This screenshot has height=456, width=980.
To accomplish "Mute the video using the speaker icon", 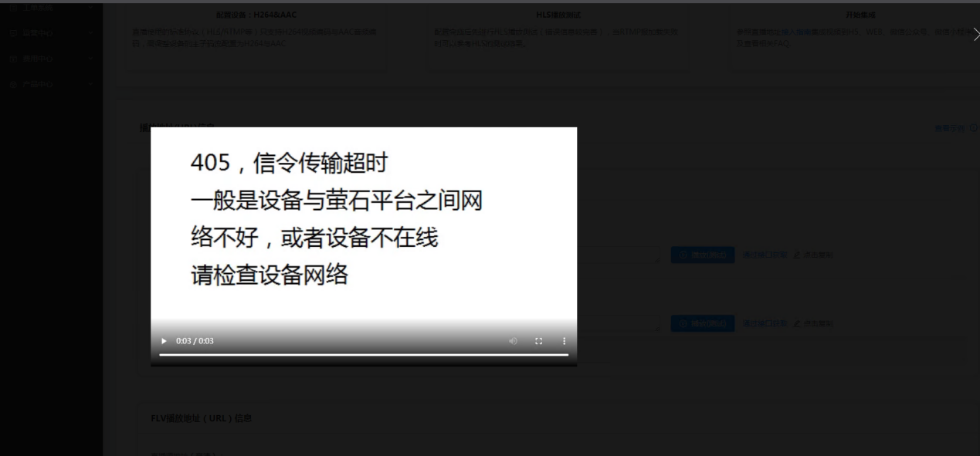I will [514, 341].
